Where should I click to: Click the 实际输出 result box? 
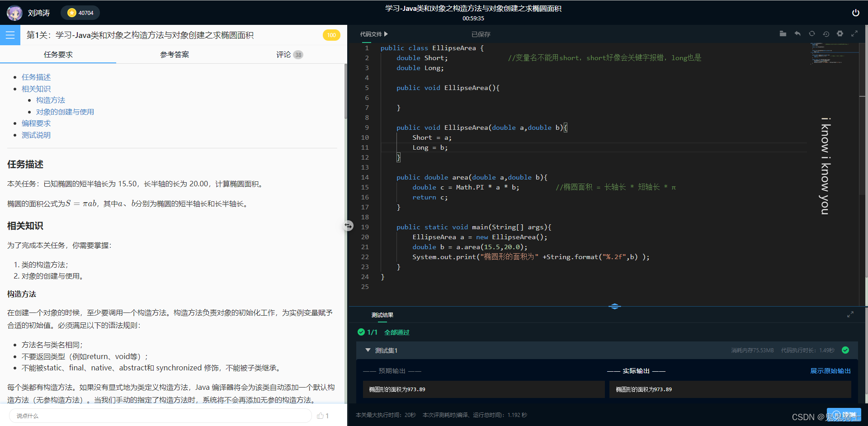730,389
